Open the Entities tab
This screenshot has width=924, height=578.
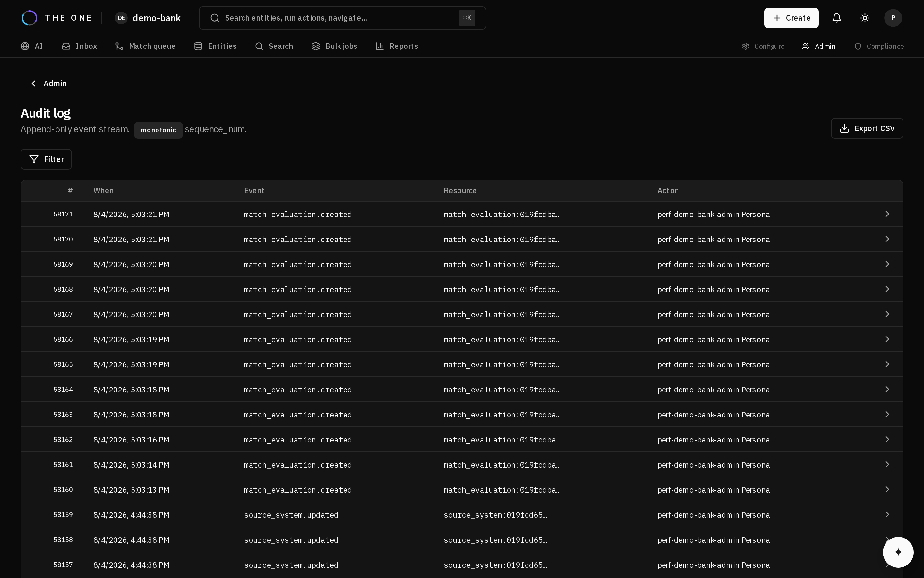pos(215,46)
